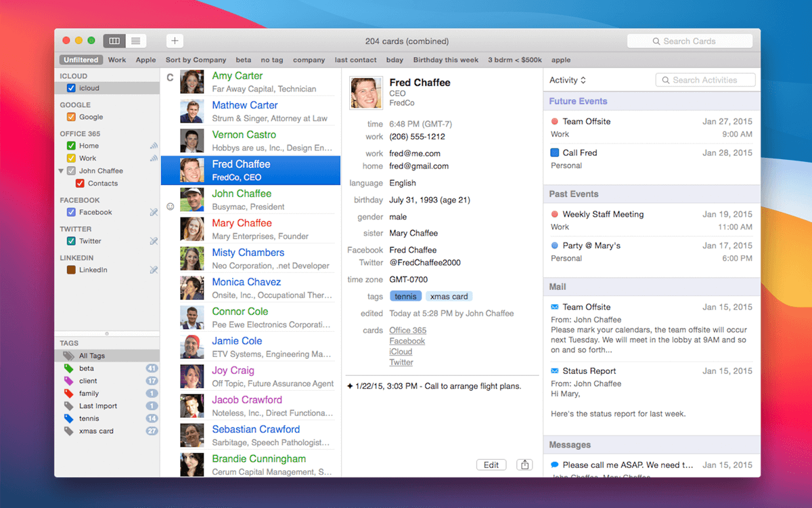Click in the Search Activities field
The image size is (812, 508).
click(x=706, y=80)
